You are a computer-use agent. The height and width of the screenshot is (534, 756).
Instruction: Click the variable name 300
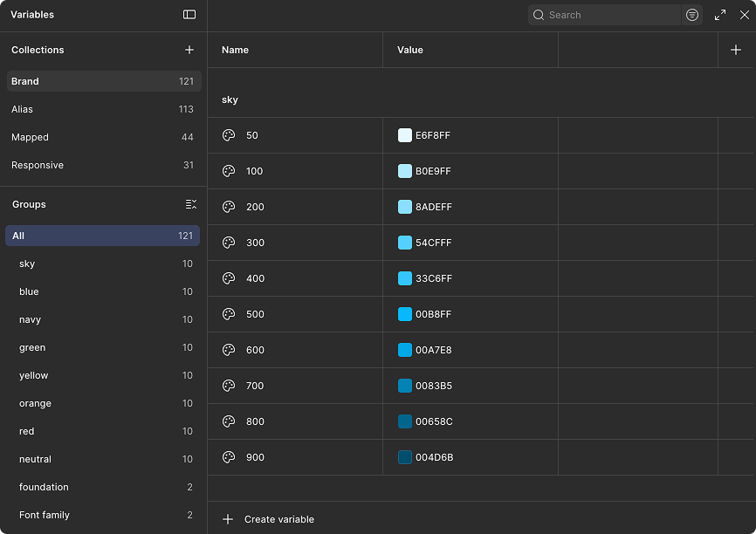tap(256, 243)
